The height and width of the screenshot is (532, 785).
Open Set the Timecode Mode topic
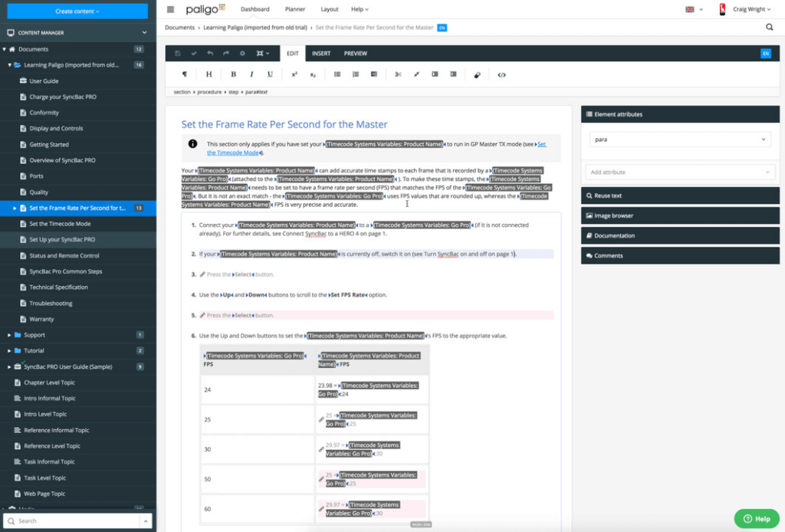point(60,224)
